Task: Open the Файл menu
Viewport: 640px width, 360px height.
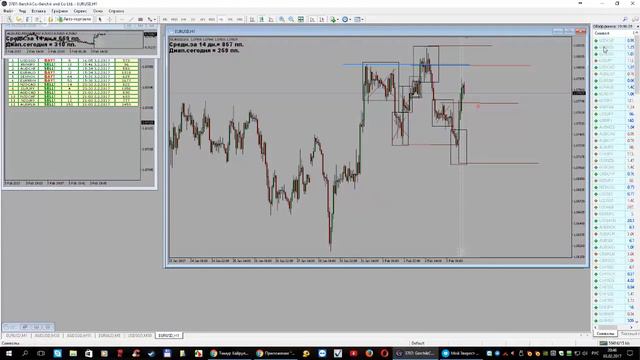Action: [8, 11]
